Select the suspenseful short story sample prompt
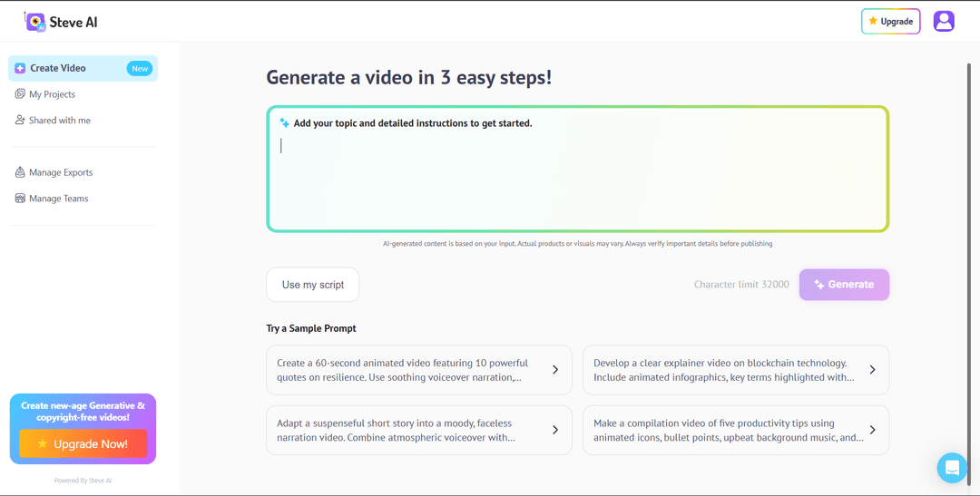 (x=419, y=431)
